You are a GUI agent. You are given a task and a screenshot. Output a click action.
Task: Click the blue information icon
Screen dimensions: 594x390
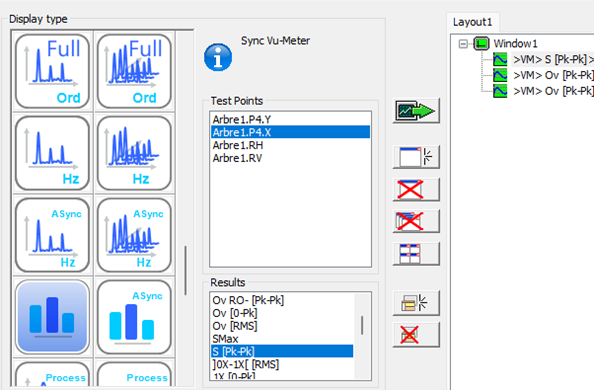tap(218, 57)
